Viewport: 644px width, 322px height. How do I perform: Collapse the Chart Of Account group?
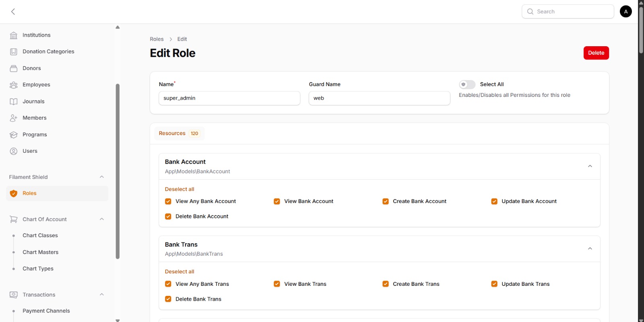102,219
